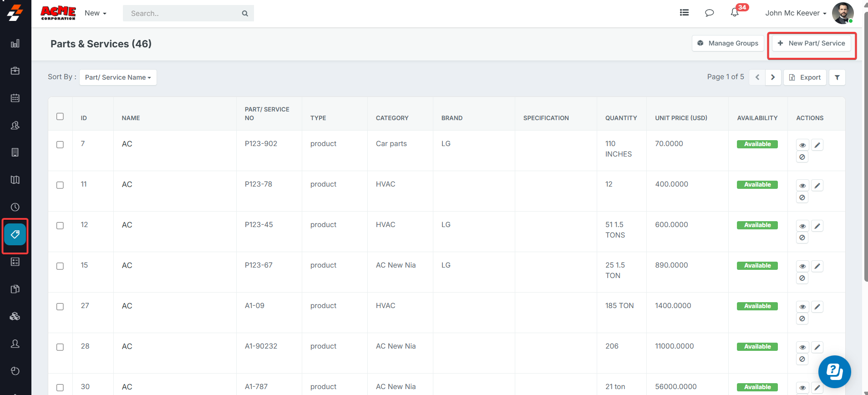The width and height of the screenshot is (868, 395).
Task: Open the Part/ Service Name sort dropdown
Action: [118, 77]
